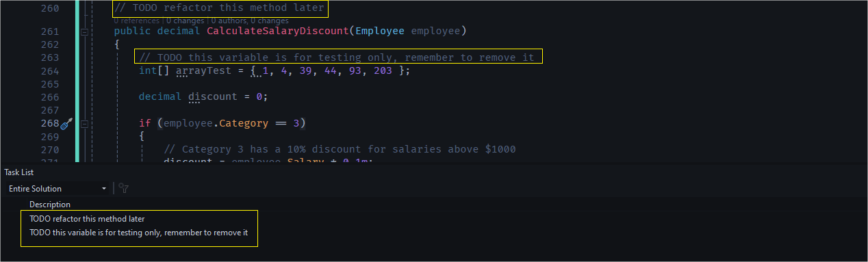Click the CalculateSalaryDiscount method name

click(x=277, y=31)
